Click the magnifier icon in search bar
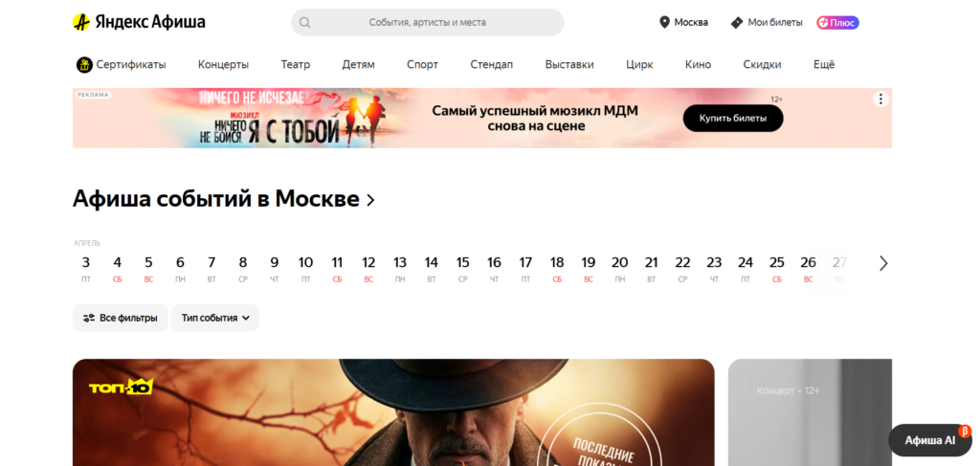This screenshot has height=466, width=980. click(x=305, y=23)
